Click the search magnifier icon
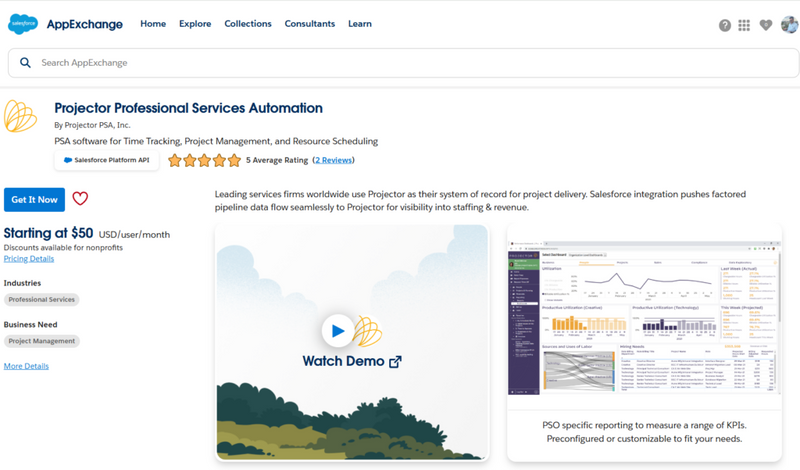 (25, 63)
